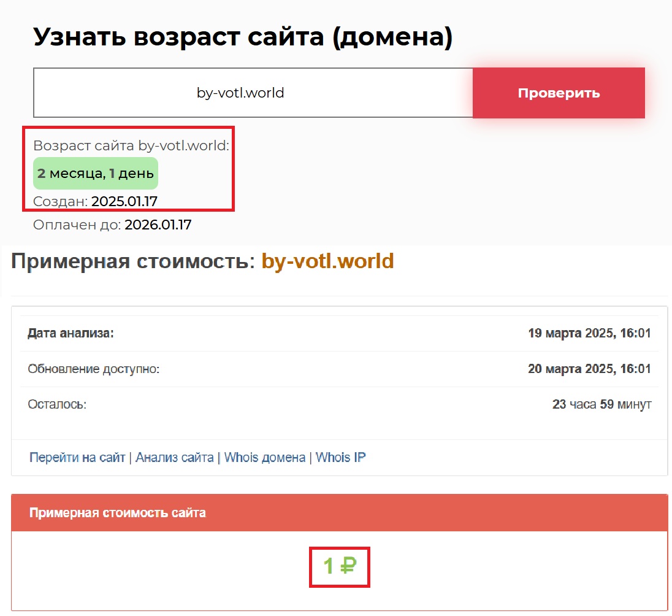The width and height of the screenshot is (672, 616).
Task: Click the Обновление доступно row label
Action: 93,369
